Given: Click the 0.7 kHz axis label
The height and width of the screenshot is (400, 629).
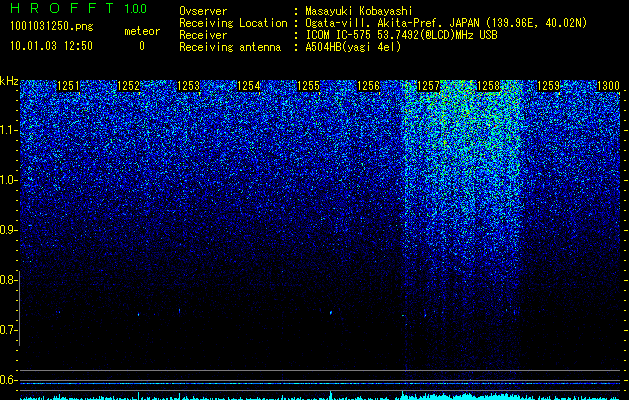Looking at the screenshot, I should point(8,330).
